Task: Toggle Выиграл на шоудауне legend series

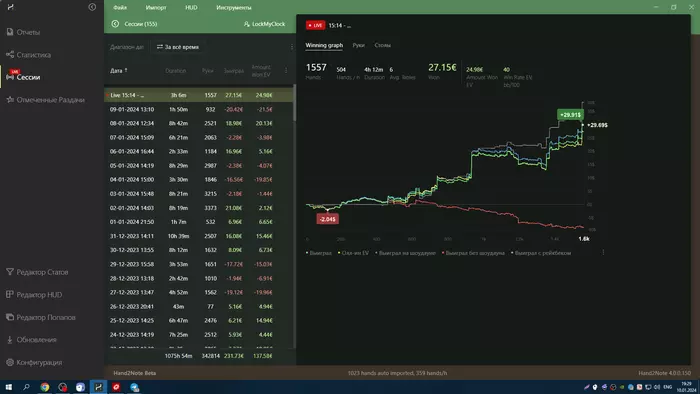Action: [x=405, y=253]
